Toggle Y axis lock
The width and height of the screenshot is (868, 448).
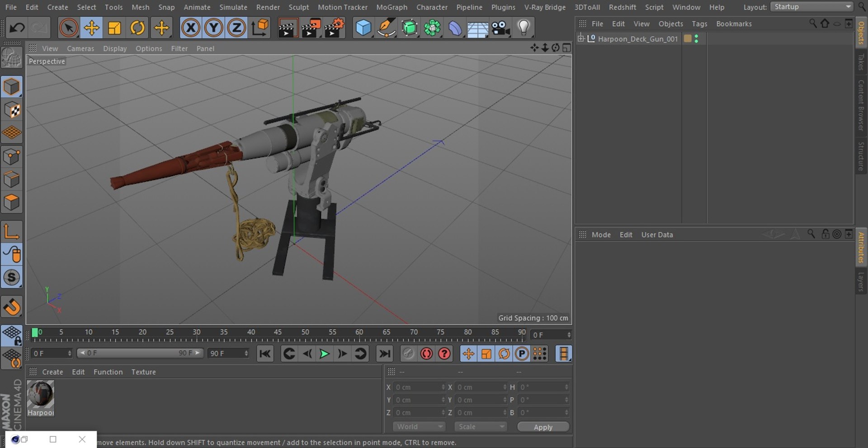pos(214,28)
